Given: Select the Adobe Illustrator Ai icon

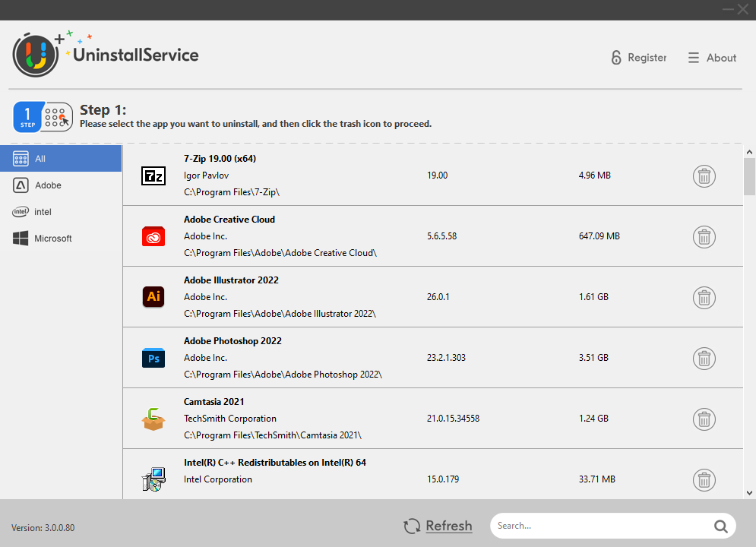Looking at the screenshot, I should click(x=153, y=297).
